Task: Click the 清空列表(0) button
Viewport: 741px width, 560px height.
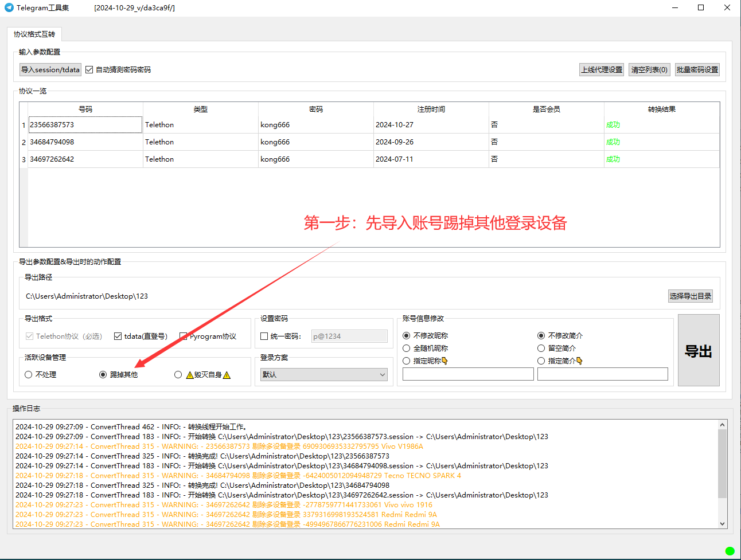Action: point(649,69)
